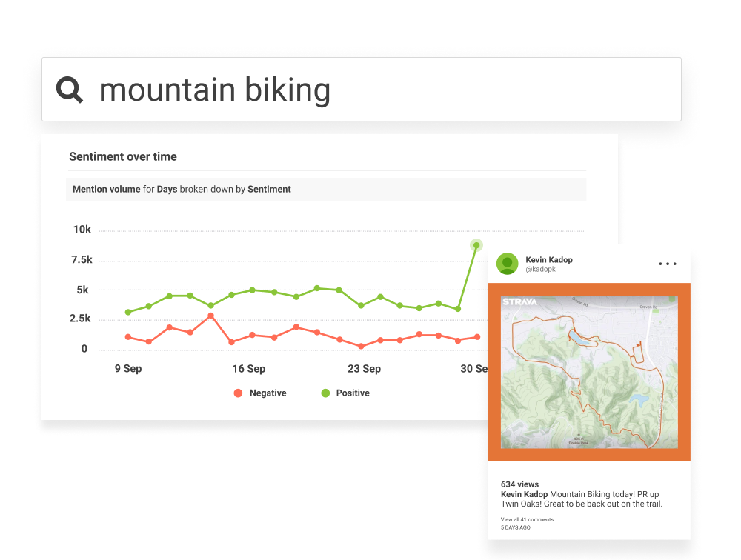Click View all 41 comments link
Image resolution: width=741 pixels, height=560 pixels.
point(527,519)
